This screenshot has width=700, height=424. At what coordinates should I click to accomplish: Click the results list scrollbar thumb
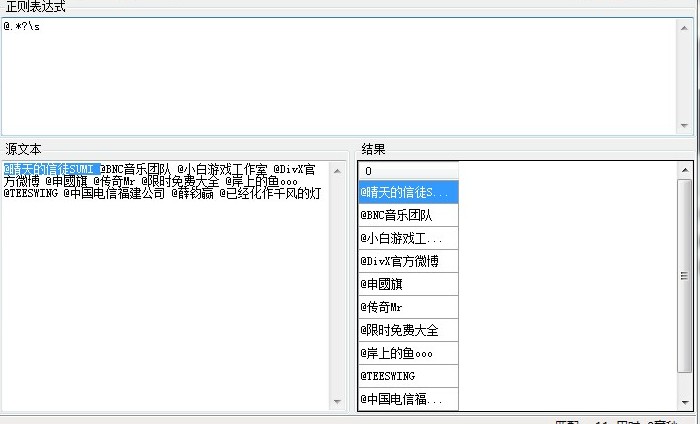click(684, 276)
